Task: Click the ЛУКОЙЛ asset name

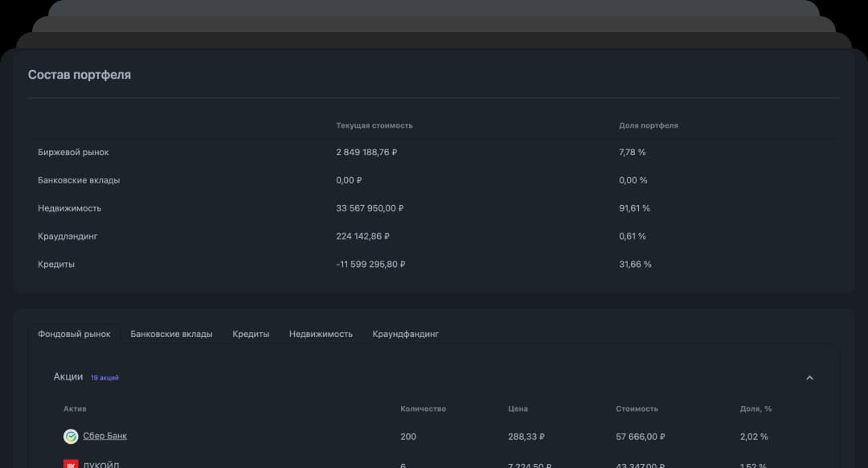Action: 100,465
